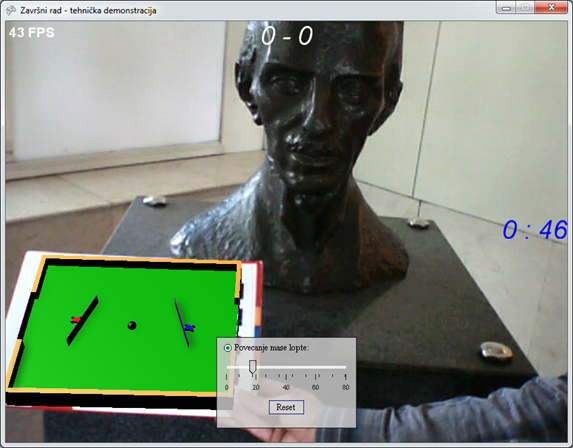Click the black ball on the field
This screenshot has width=573, height=448.
(x=132, y=325)
